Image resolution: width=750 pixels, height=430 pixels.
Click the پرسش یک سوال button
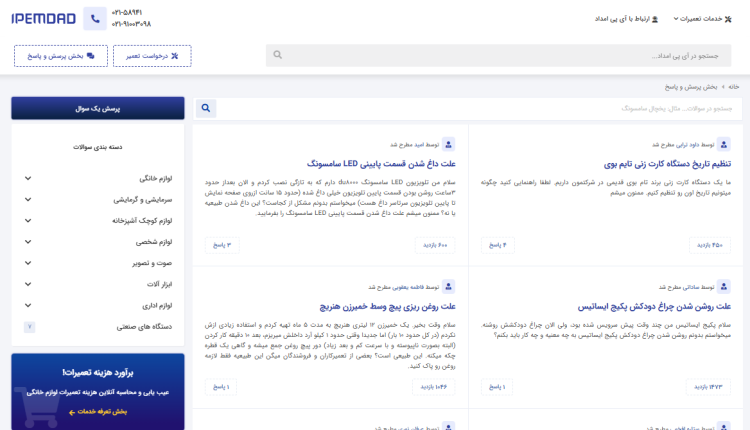pyautogui.click(x=97, y=108)
